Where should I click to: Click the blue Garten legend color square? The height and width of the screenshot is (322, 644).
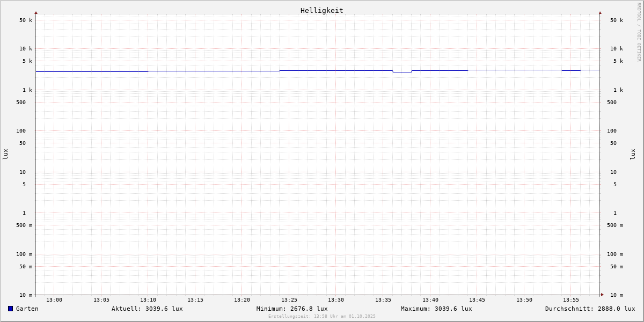(x=10, y=309)
